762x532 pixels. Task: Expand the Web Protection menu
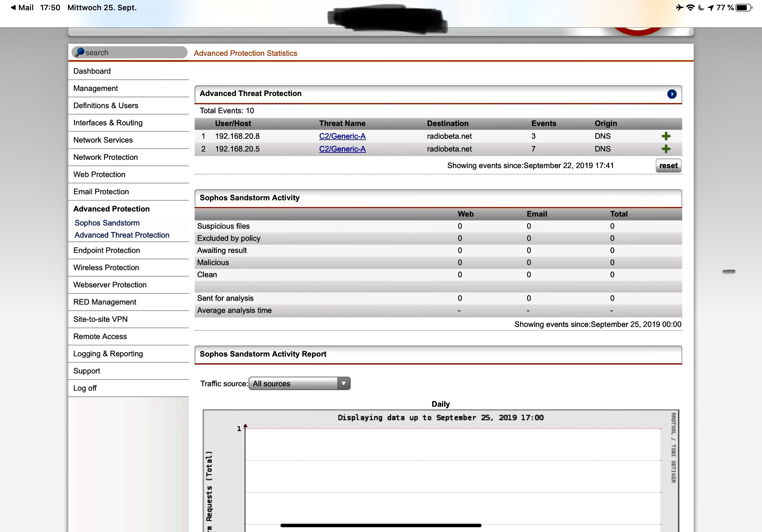tap(99, 174)
